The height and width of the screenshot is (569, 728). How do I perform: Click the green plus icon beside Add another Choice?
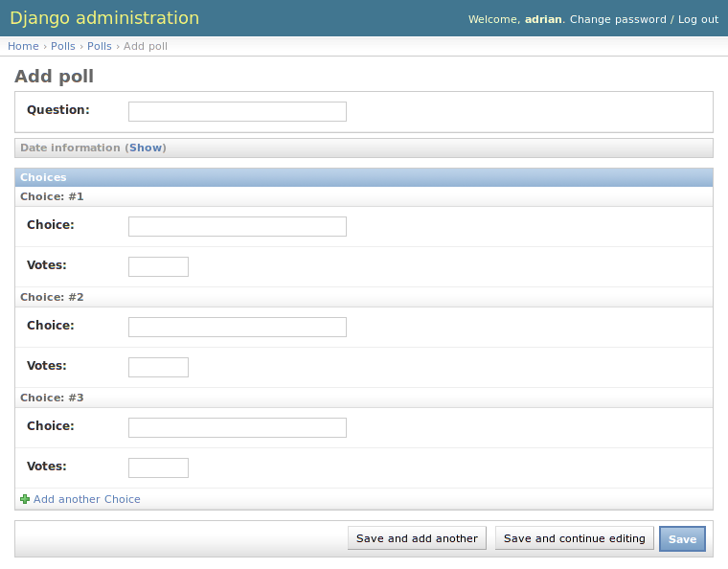tap(25, 499)
